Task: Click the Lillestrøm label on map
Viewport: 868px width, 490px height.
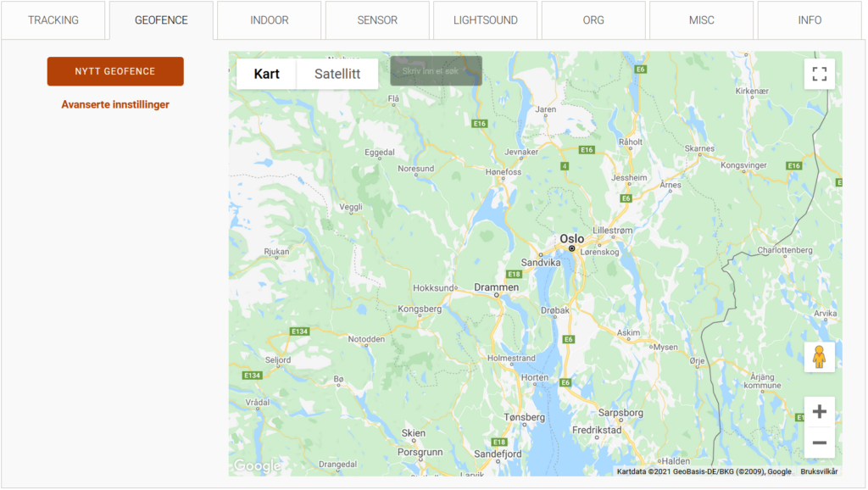Action: coord(612,231)
